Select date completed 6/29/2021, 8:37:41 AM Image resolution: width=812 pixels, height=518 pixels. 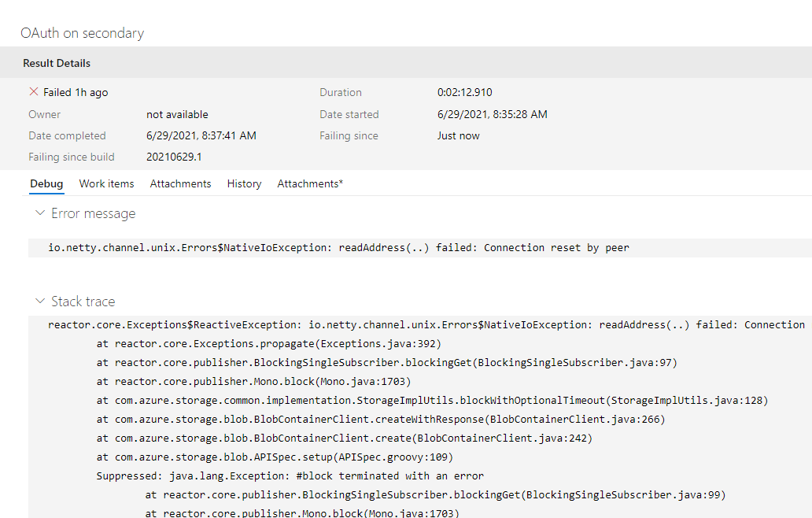[201, 135]
